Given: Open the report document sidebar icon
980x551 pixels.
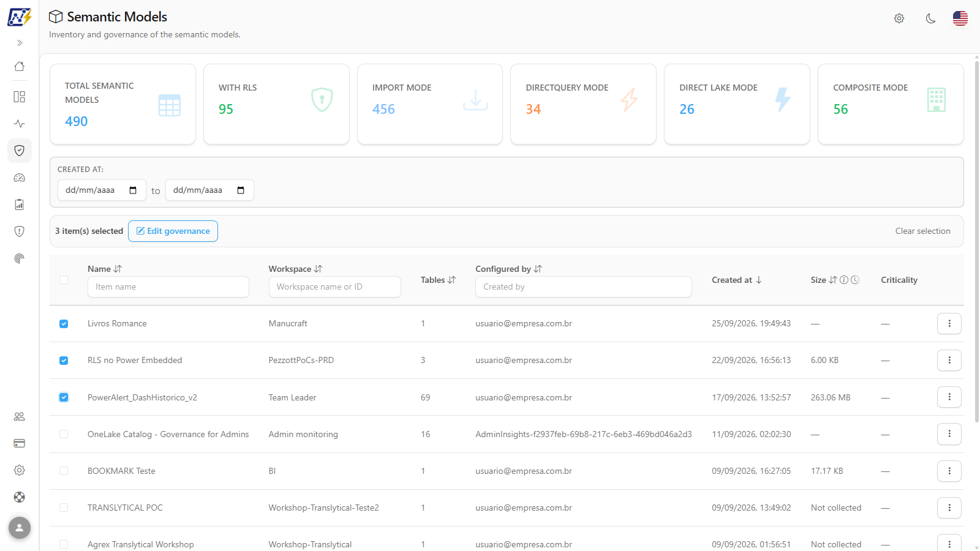Looking at the screenshot, I should click(x=20, y=204).
